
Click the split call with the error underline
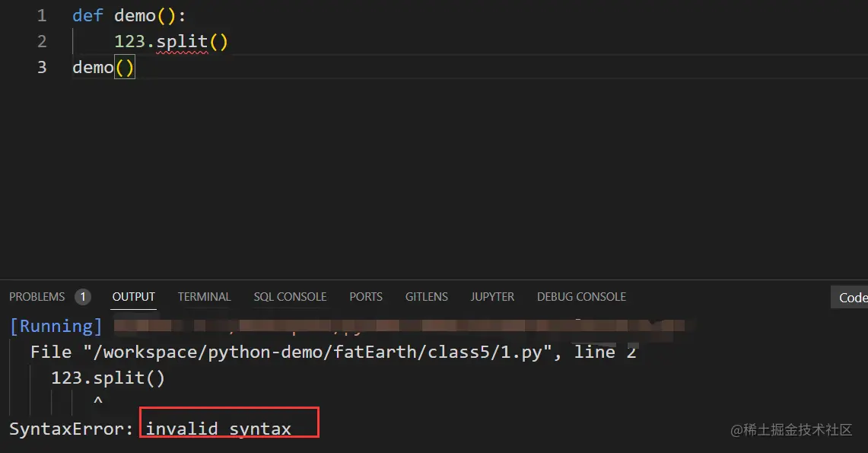(182, 42)
